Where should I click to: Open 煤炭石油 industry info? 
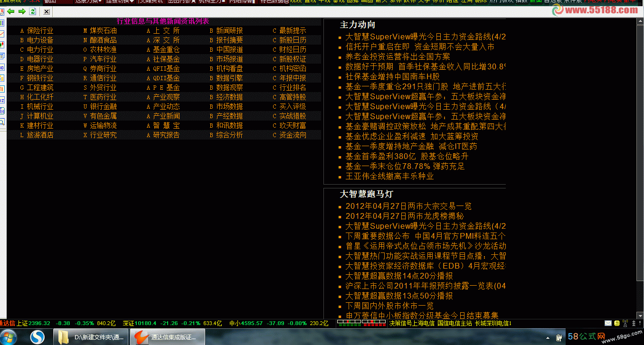coord(103,31)
